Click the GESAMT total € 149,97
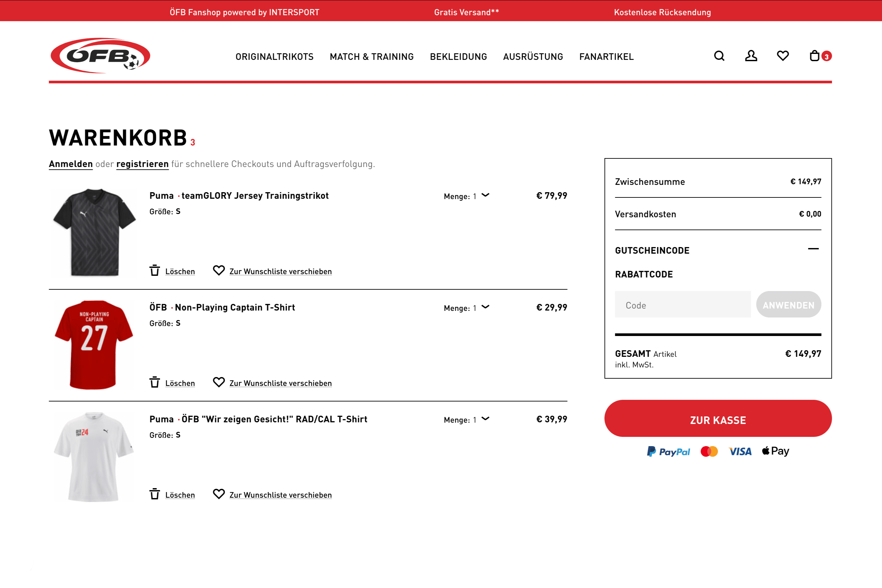 click(x=803, y=354)
